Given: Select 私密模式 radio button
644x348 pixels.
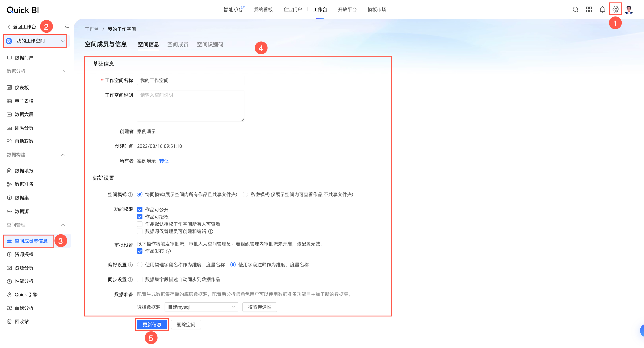Looking at the screenshot, I should (245, 195).
